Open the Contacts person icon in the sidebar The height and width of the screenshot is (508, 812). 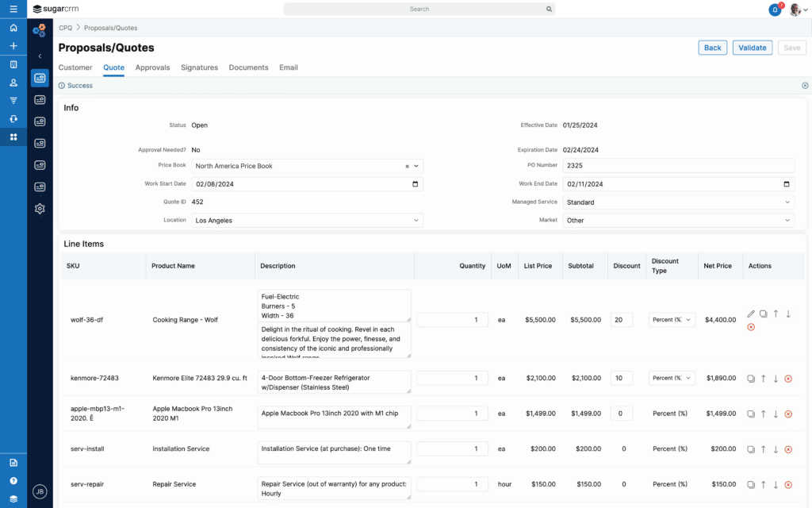pos(13,83)
